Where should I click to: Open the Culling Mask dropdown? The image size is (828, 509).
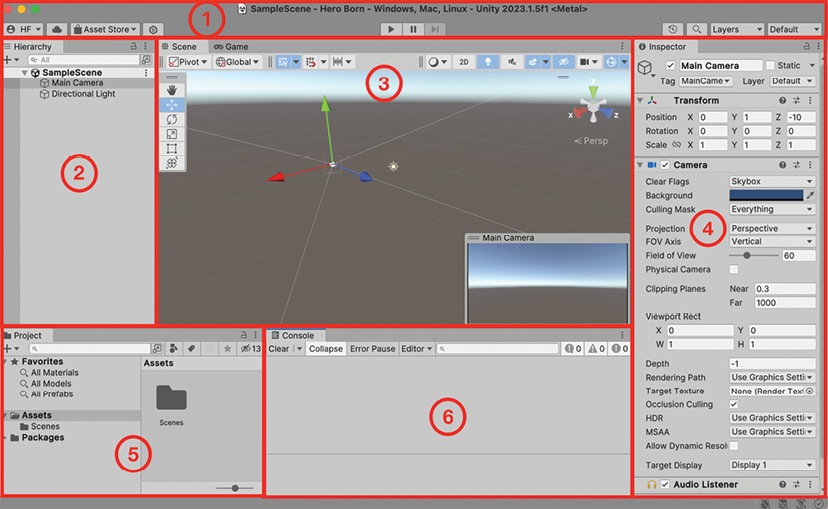pos(772,209)
